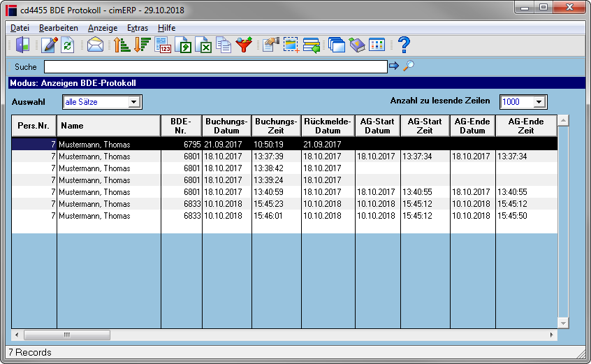Expand the Anzahl zu lesende Zeilen dropdown
The width and height of the screenshot is (591, 364).
(x=539, y=102)
